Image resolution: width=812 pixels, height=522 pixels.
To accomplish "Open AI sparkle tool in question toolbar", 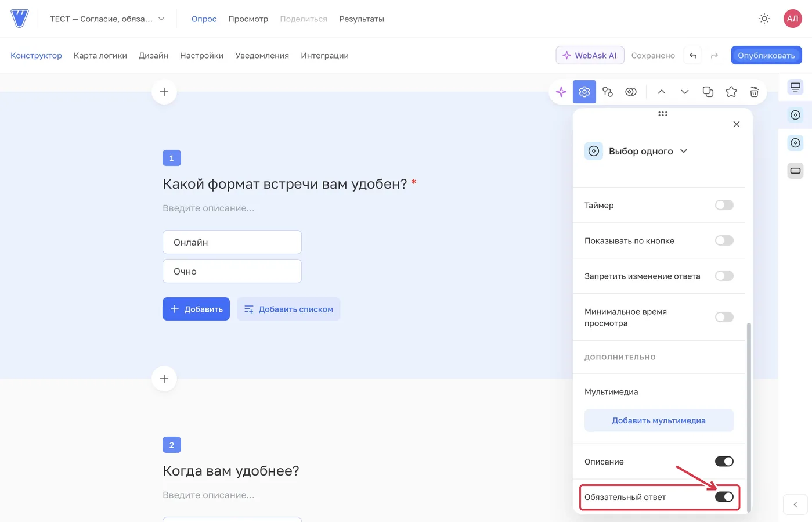I will (561, 92).
